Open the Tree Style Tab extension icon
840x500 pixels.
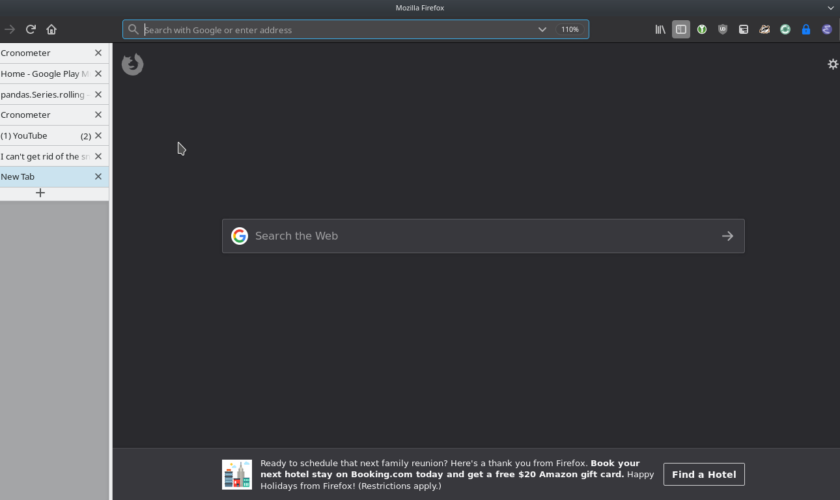(744, 29)
